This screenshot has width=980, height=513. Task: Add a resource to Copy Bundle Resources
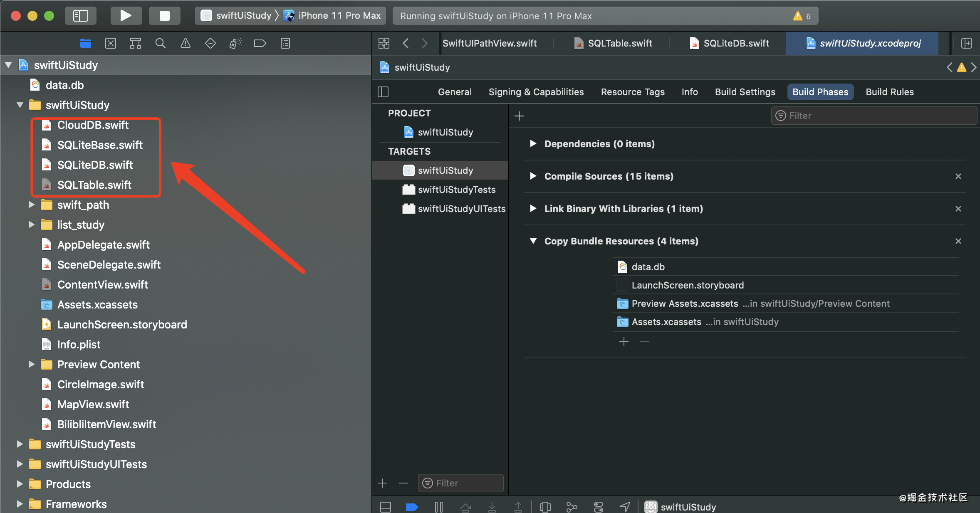(x=624, y=342)
